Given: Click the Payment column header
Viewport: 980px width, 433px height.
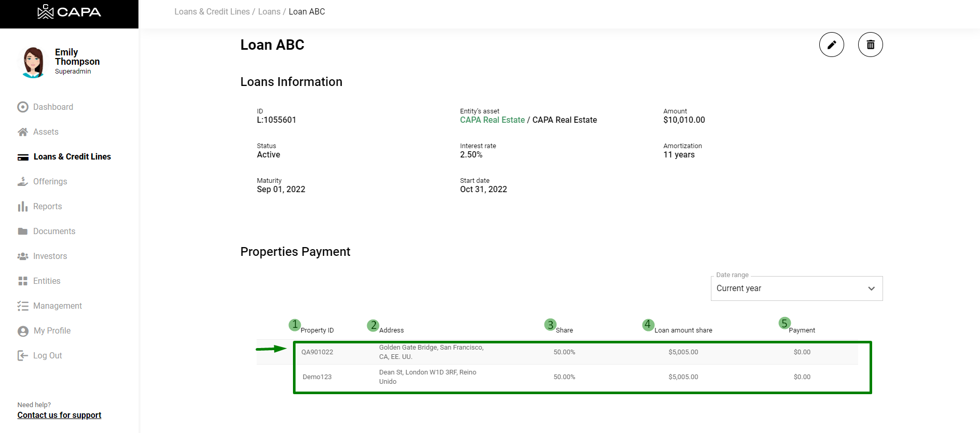Looking at the screenshot, I should coord(802,330).
